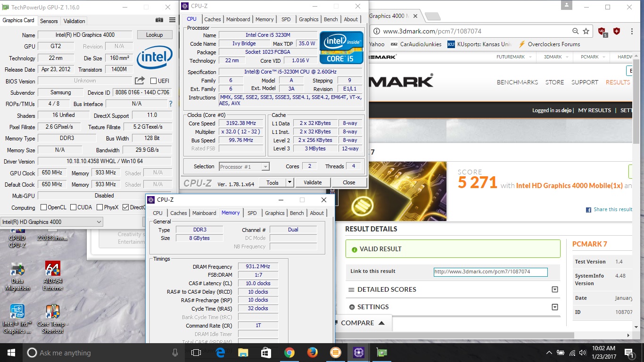Open File Explorer from the taskbar
The width and height of the screenshot is (644, 362).
coord(243,353)
